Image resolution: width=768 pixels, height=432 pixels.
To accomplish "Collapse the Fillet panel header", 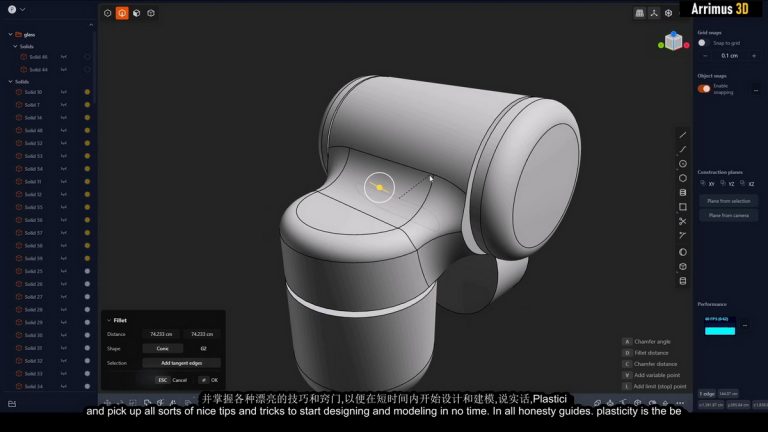I will pos(109,320).
